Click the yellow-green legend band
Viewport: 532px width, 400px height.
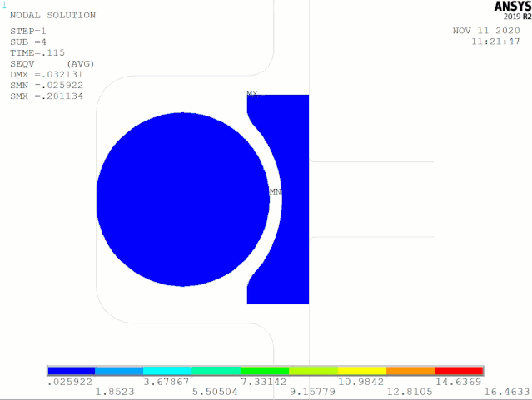(x=314, y=371)
